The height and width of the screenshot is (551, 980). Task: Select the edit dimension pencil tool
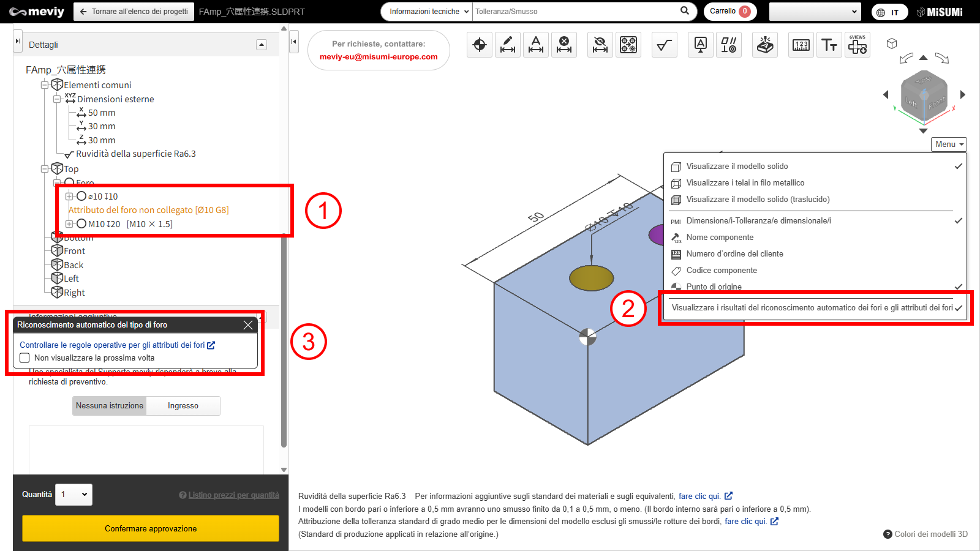508,45
